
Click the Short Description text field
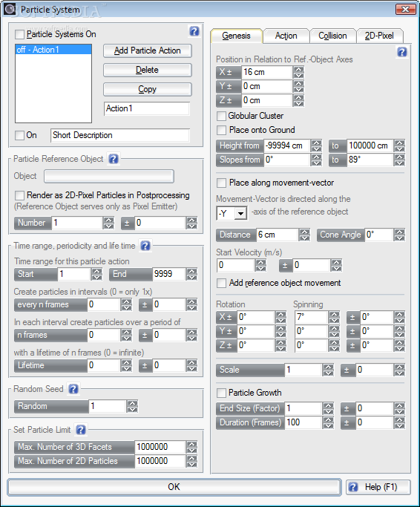[x=120, y=135]
